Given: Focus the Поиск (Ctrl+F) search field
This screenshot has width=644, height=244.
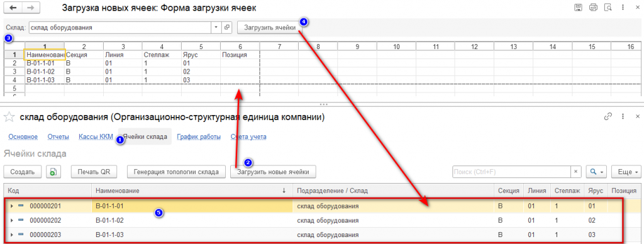Looking at the screenshot, I should pyautogui.click(x=511, y=172).
